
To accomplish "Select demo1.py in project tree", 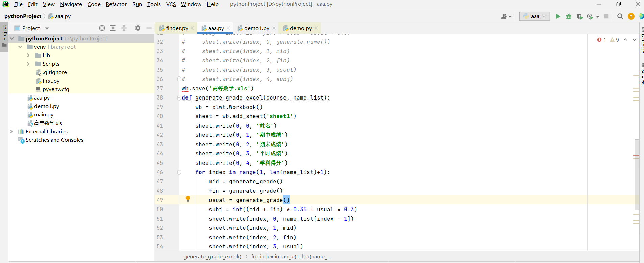I will click(46, 106).
